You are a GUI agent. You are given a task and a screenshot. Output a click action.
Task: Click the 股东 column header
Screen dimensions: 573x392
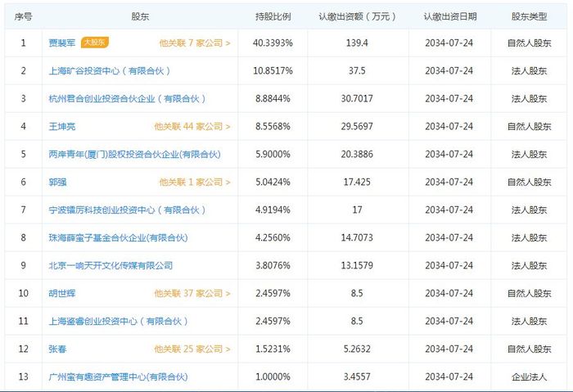click(140, 16)
